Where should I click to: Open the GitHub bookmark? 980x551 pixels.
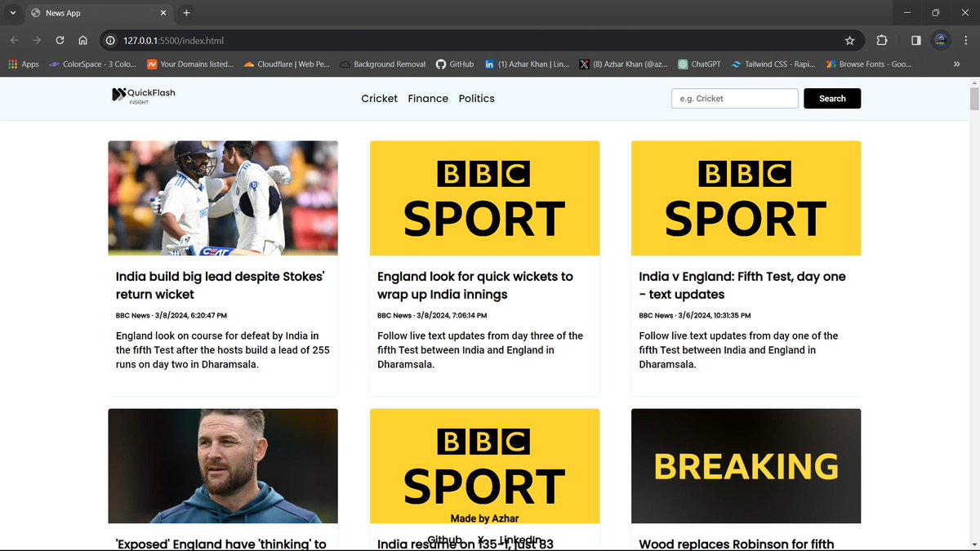point(455,64)
